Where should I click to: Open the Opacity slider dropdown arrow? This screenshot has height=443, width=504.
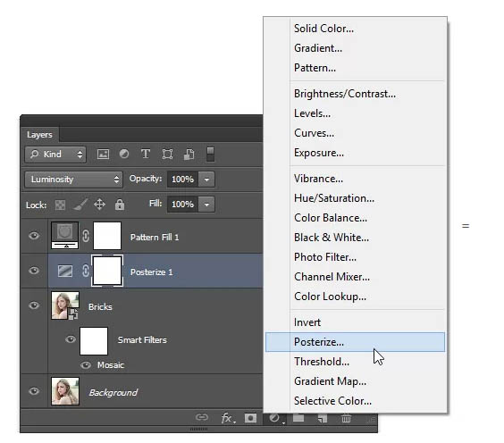(206, 180)
